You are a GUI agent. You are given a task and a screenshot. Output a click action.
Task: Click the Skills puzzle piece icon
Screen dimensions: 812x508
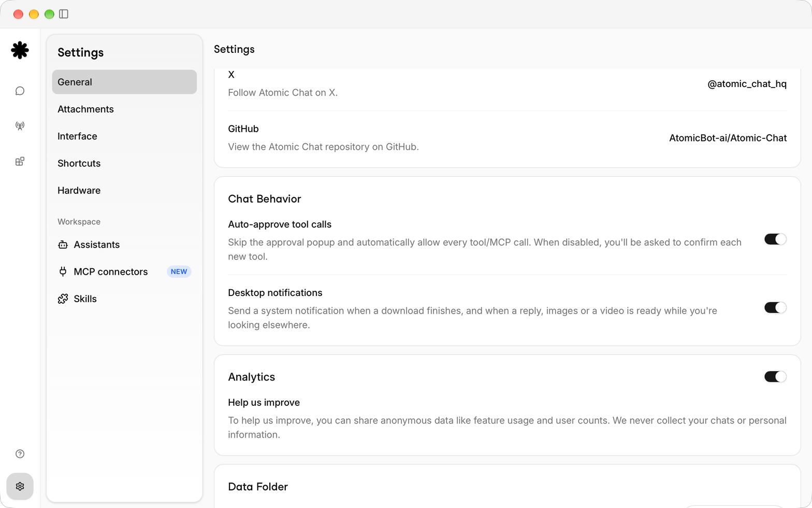click(x=63, y=299)
